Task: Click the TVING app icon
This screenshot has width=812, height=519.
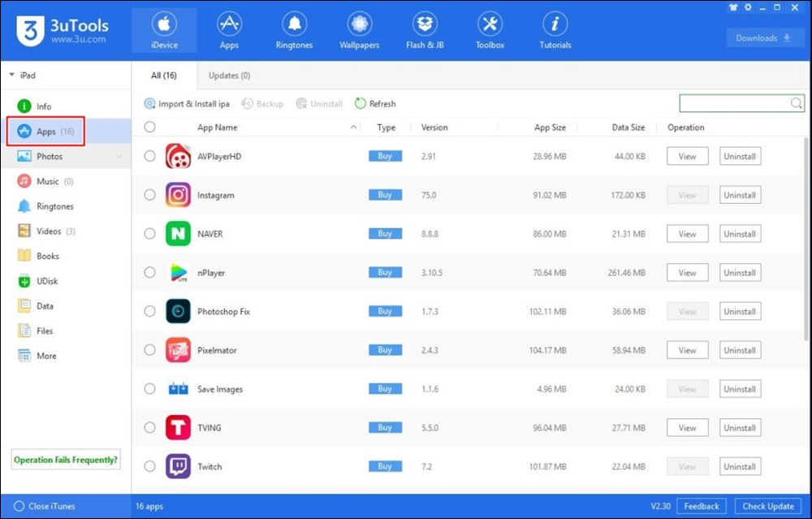Action: pos(178,428)
